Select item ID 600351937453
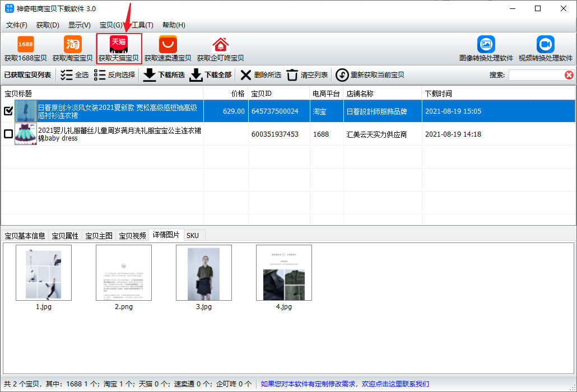This screenshot has height=392, width=577. click(275, 134)
